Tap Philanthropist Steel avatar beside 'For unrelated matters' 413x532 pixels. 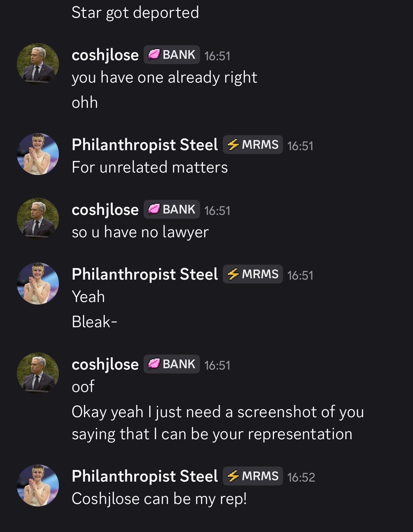(x=38, y=154)
